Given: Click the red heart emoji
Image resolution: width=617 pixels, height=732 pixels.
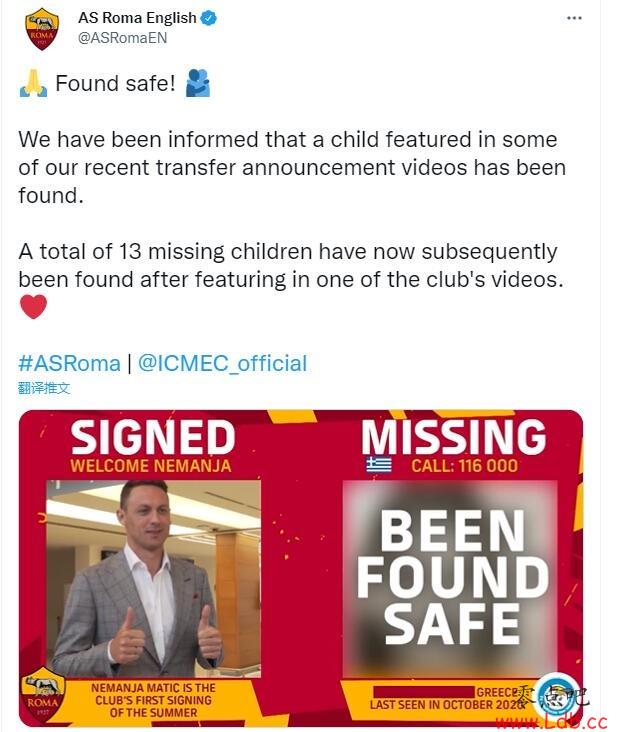Looking at the screenshot, I should 34,307.
